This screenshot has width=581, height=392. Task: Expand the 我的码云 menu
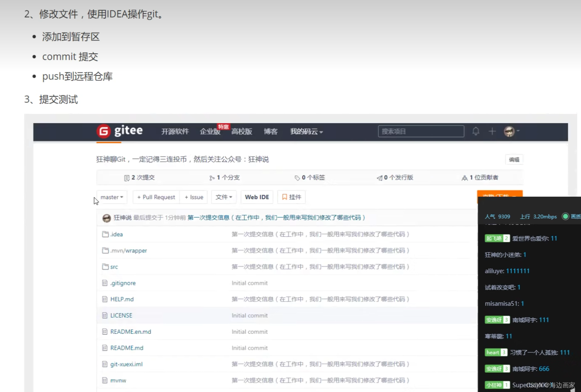pyautogui.click(x=307, y=132)
